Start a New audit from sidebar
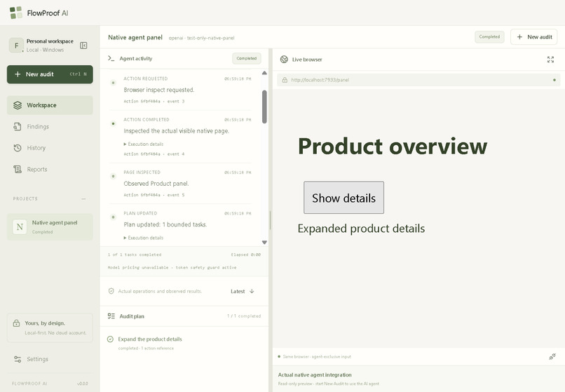 (x=50, y=74)
